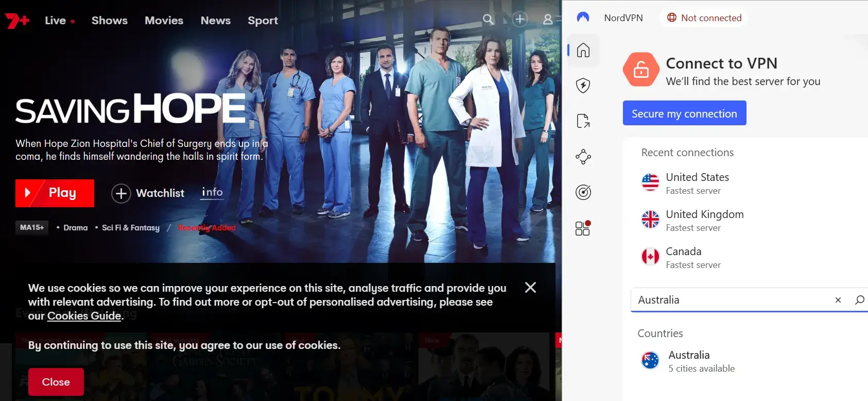This screenshot has height=401, width=868.
Task: Select the Sport menu item
Action: click(263, 21)
